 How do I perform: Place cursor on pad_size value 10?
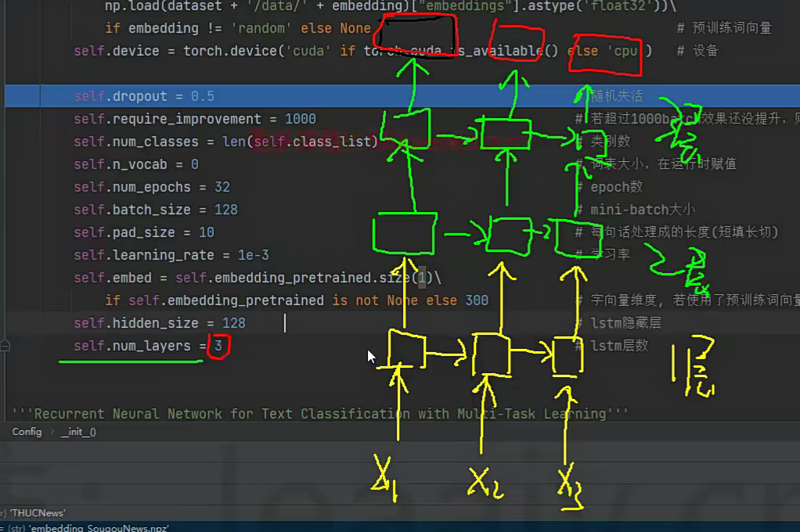click(x=206, y=232)
